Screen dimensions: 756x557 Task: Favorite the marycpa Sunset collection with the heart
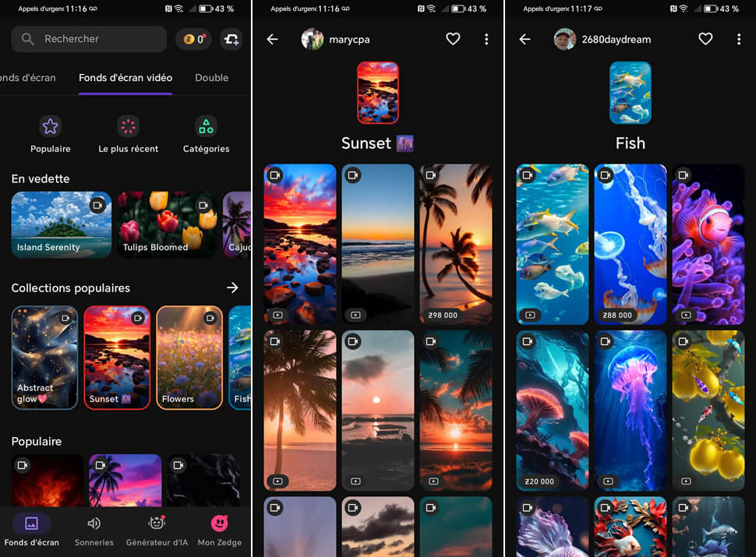[x=453, y=39]
